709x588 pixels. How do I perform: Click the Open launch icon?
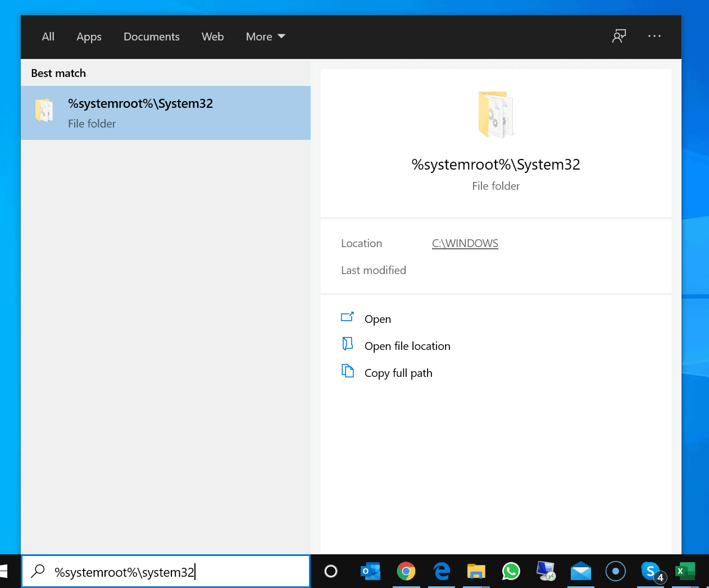pyautogui.click(x=347, y=316)
